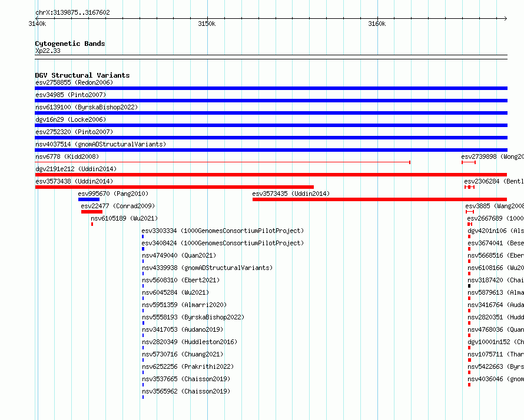Click the blue bar under esv2758855
524x420 pixels.
pos(271,88)
